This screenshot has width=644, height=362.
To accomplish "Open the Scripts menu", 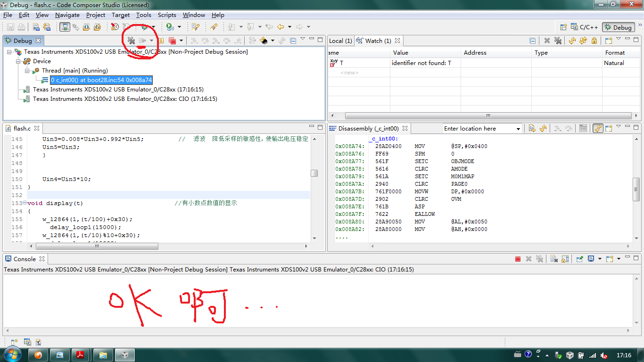I will click(x=167, y=15).
